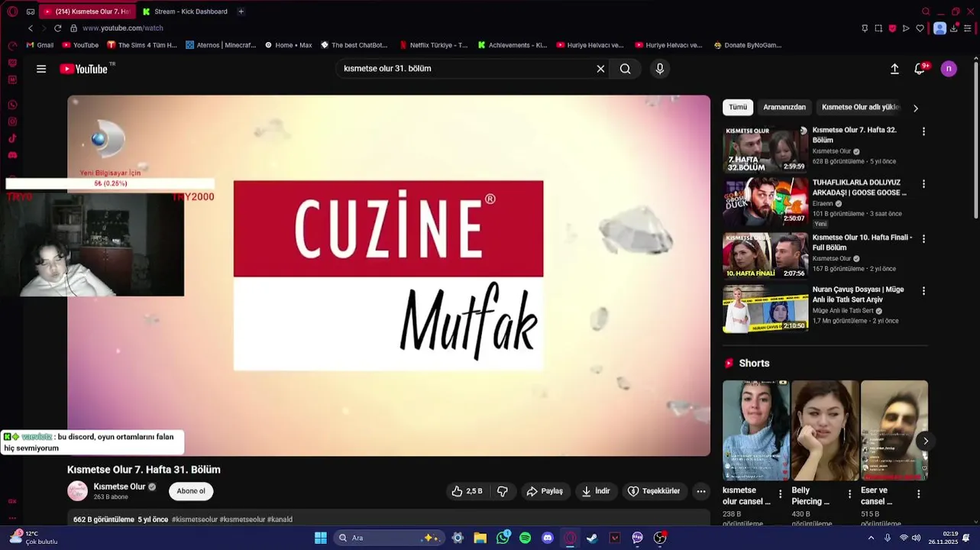Open the Eser ve cansel short thumbnail

coord(894,430)
